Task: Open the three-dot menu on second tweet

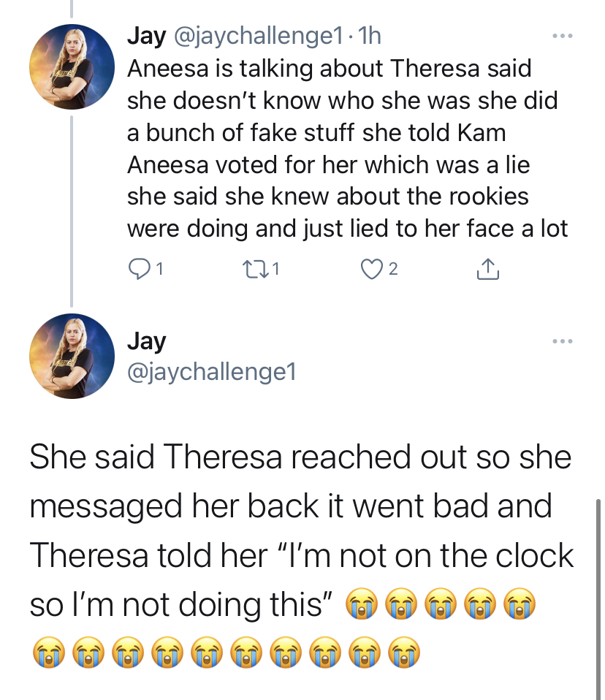Action: [562, 341]
